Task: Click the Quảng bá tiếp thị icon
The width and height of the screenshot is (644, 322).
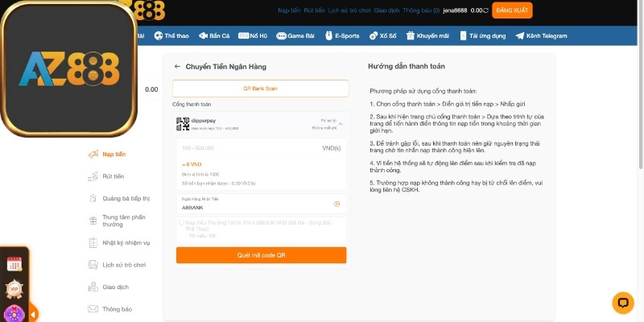Action: [93, 198]
